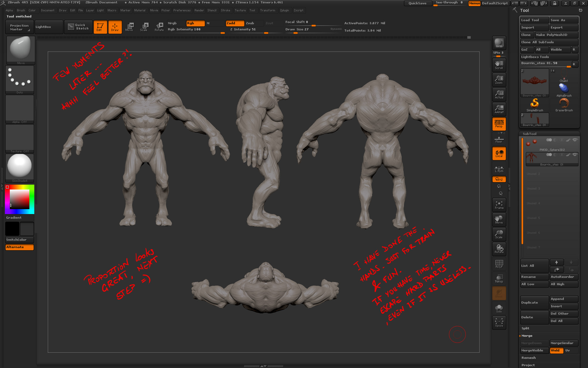Select the EraserBrush tool icon
Viewport: 588px width, 368px height.
click(x=564, y=105)
